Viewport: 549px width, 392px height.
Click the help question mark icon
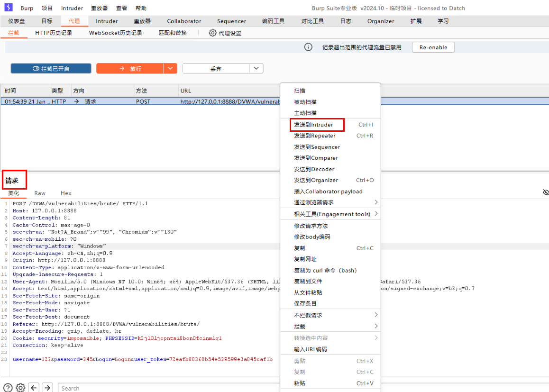click(8, 388)
